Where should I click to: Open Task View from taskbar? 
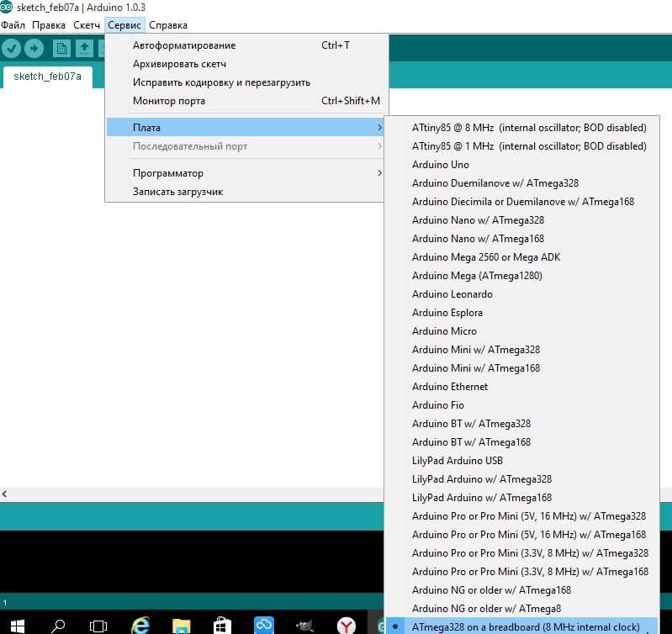pyautogui.click(x=98, y=626)
